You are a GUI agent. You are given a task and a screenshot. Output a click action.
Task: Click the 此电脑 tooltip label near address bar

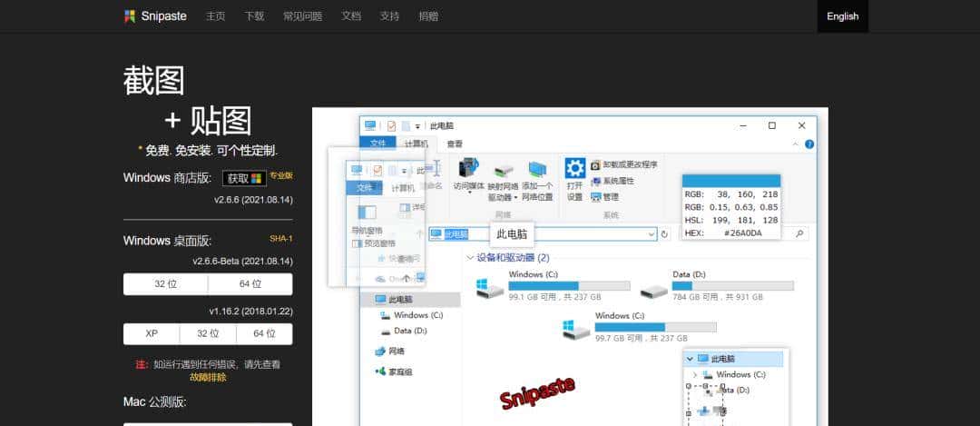[512, 234]
